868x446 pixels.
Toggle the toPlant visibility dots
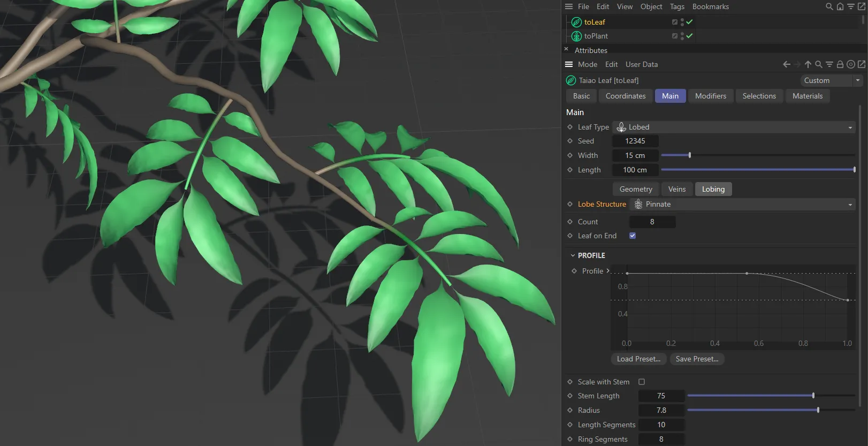[682, 36]
